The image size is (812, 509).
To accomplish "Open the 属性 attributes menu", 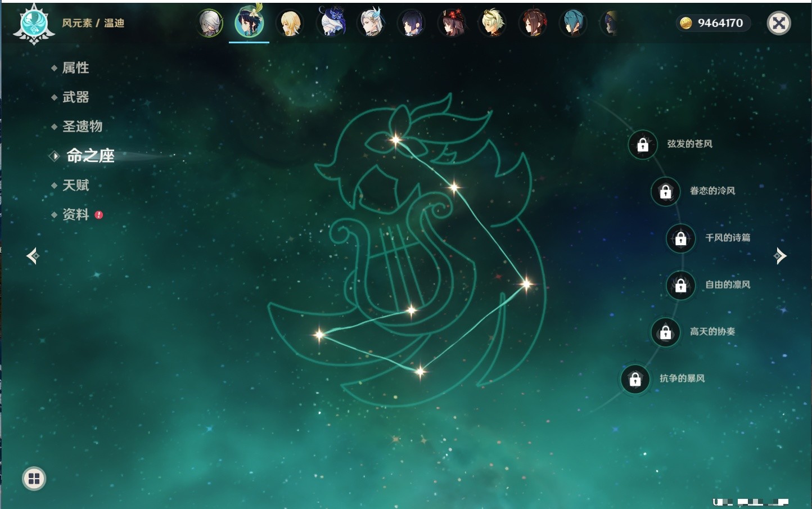I will pyautogui.click(x=75, y=68).
